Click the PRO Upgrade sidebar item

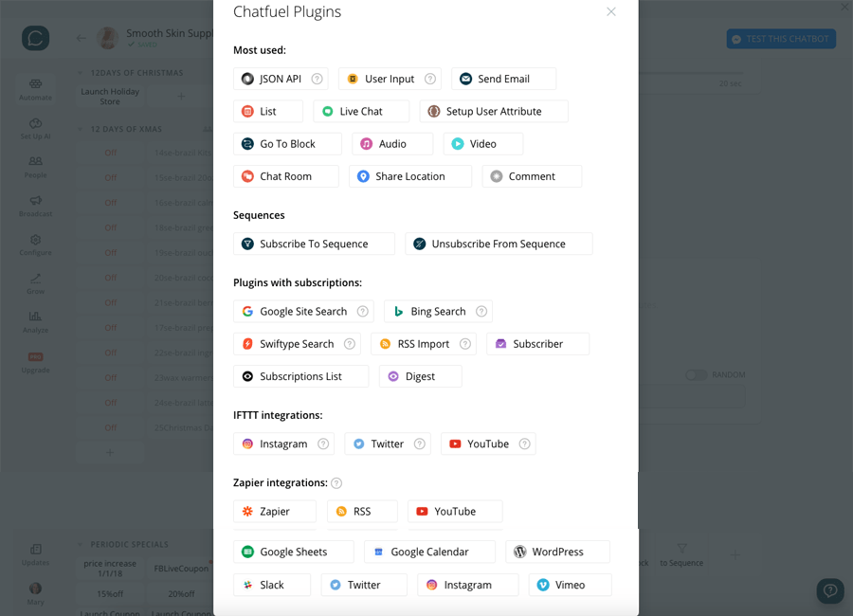coord(35,362)
